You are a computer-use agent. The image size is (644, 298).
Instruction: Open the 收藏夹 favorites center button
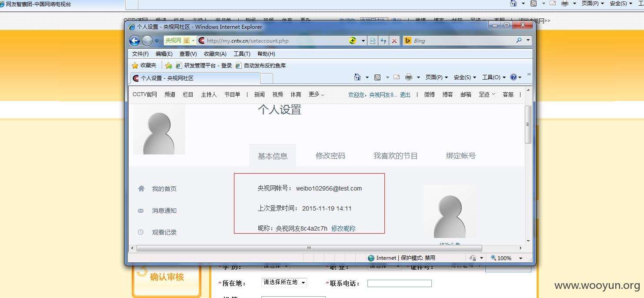pyautogui.click(x=144, y=65)
